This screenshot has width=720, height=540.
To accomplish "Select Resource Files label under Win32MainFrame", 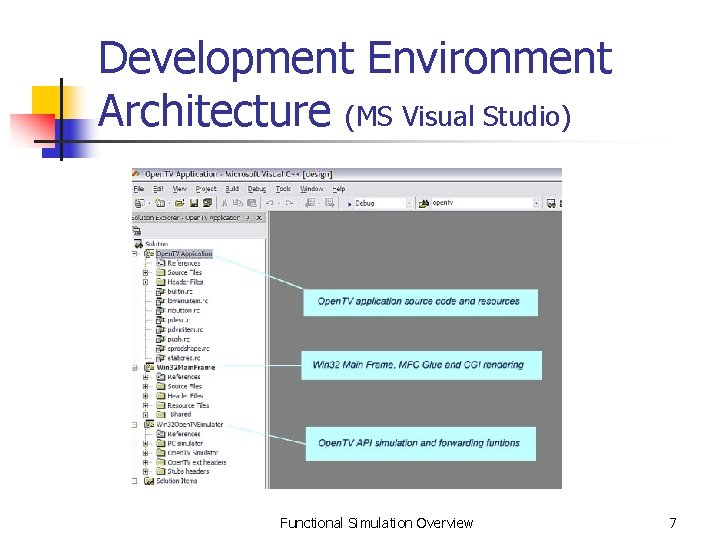I will pos(188,405).
